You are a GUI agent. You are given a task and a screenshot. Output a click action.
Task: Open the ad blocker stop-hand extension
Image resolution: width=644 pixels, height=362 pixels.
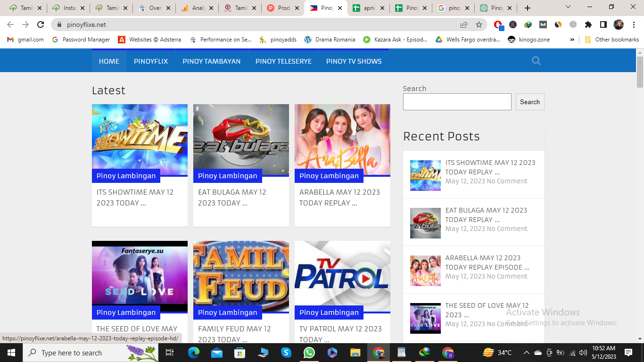498,25
